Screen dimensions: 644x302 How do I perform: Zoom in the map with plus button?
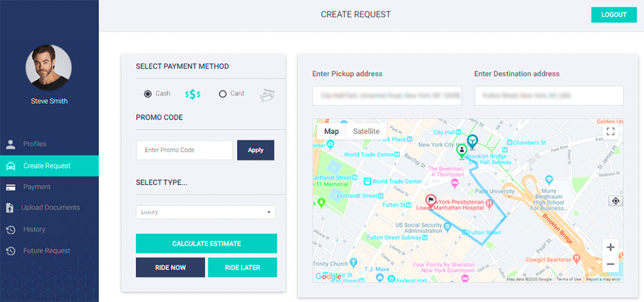click(610, 247)
